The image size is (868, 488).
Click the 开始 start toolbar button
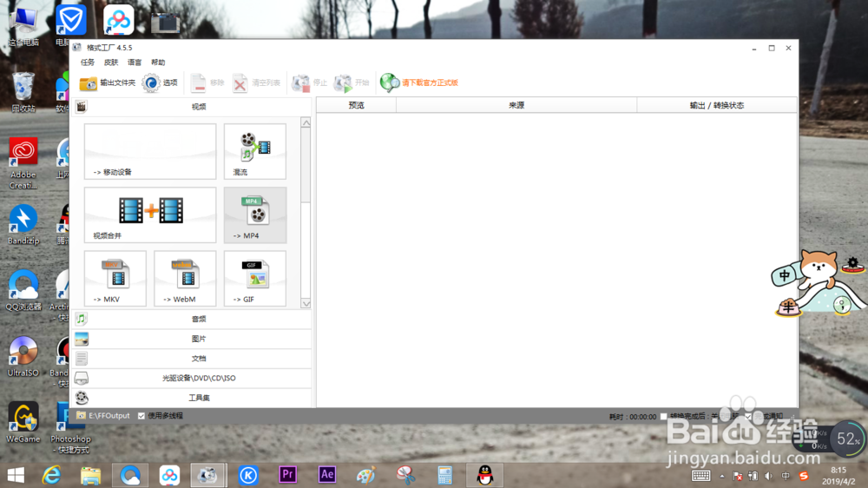tap(352, 83)
